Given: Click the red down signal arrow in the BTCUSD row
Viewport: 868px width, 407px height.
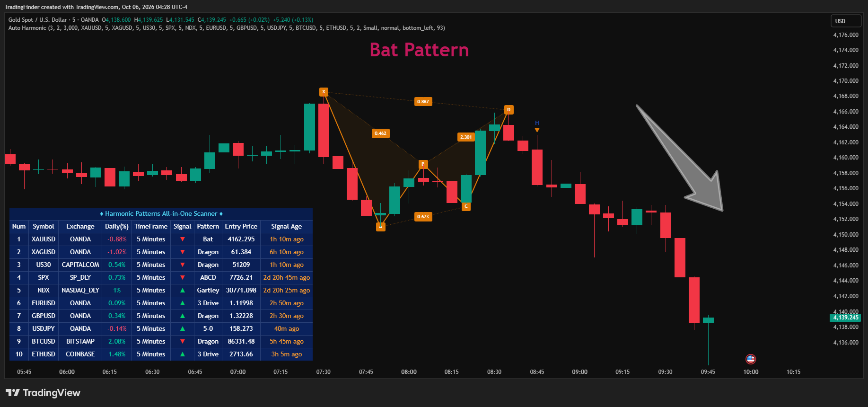Looking at the screenshot, I should 183,342.
